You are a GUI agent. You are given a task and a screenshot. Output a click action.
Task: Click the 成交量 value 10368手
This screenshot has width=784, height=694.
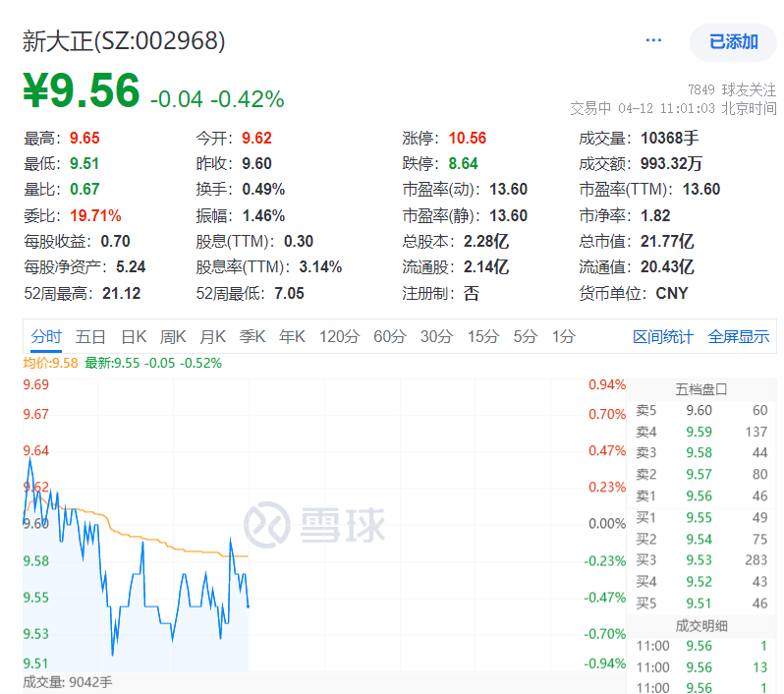[669, 138]
